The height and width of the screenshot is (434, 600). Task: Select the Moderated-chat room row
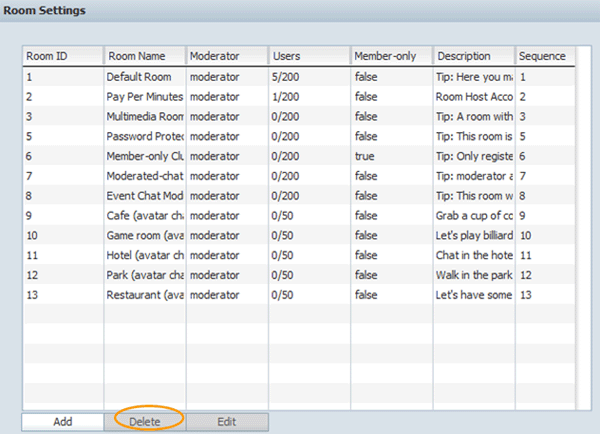click(x=144, y=176)
